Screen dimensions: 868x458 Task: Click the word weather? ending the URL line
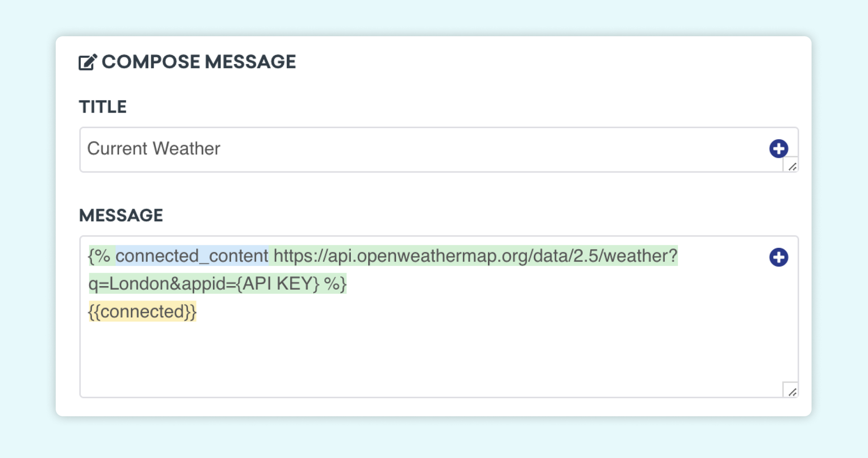point(641,256)
